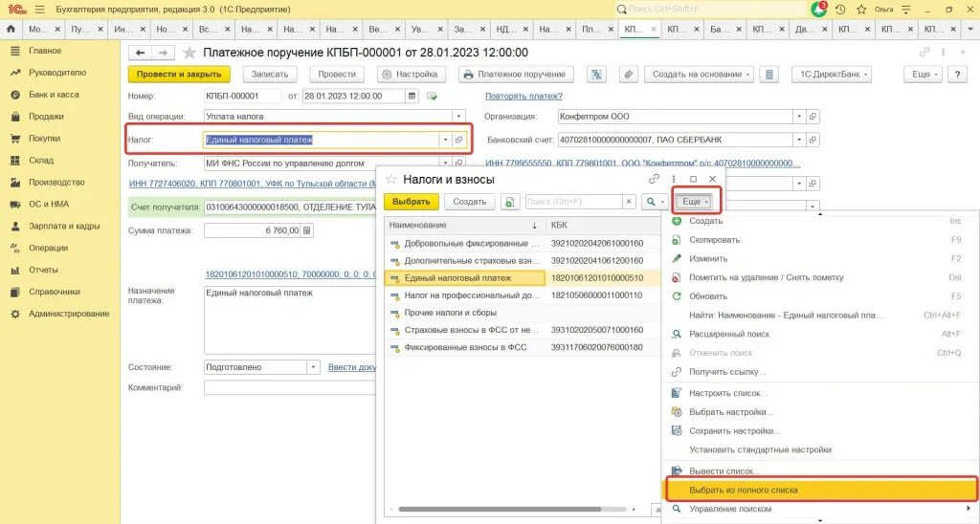This screenshot has width=980, height=524.
Task: Click the help question mark button
Action: [957, 75]
